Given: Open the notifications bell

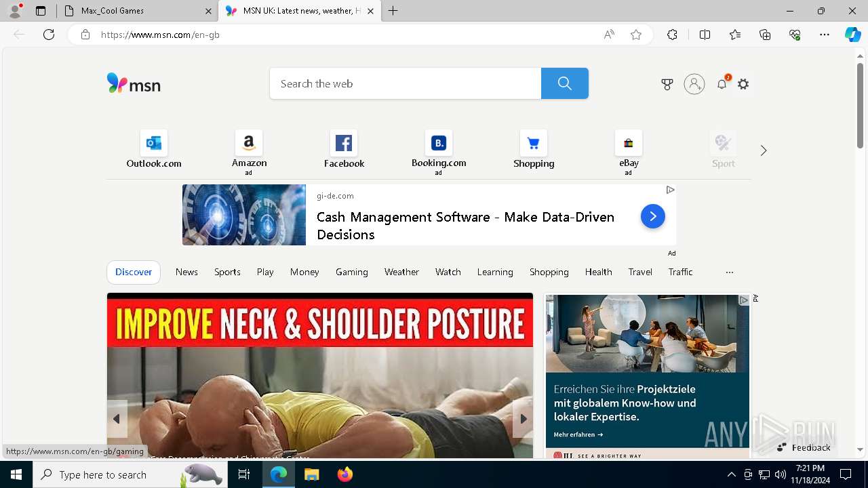Looking at the screenshot, I should click(x=722, y=84).
